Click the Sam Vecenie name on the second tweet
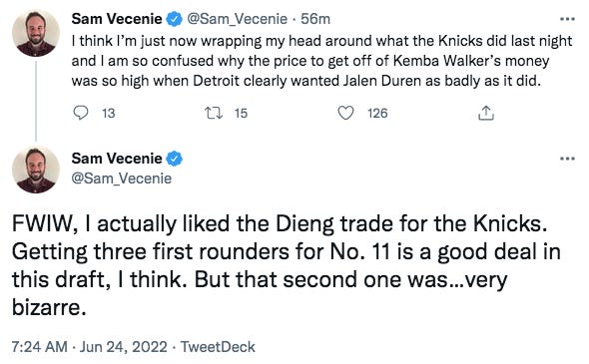 (x=117, y=159)
